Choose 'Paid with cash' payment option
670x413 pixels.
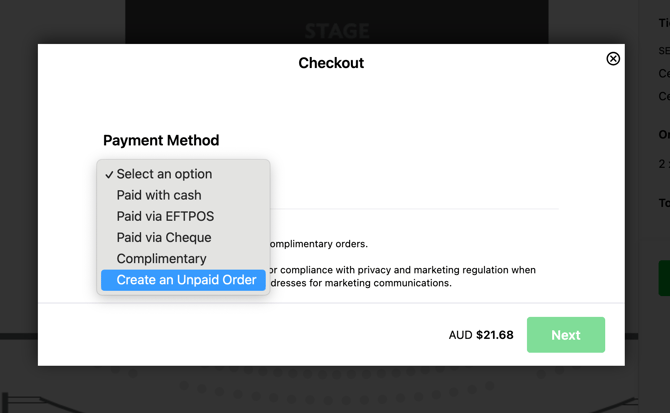point(159,195)
